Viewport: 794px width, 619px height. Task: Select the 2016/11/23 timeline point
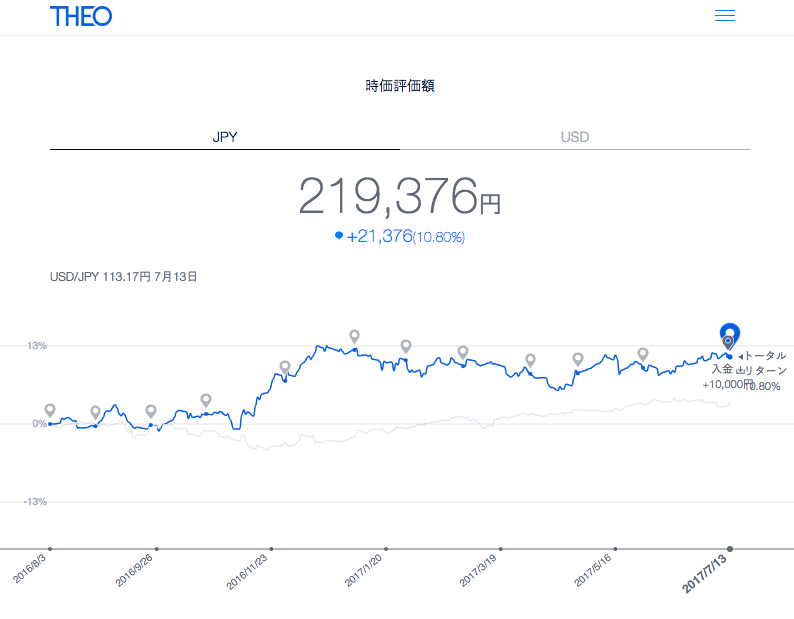click(271, 548)
